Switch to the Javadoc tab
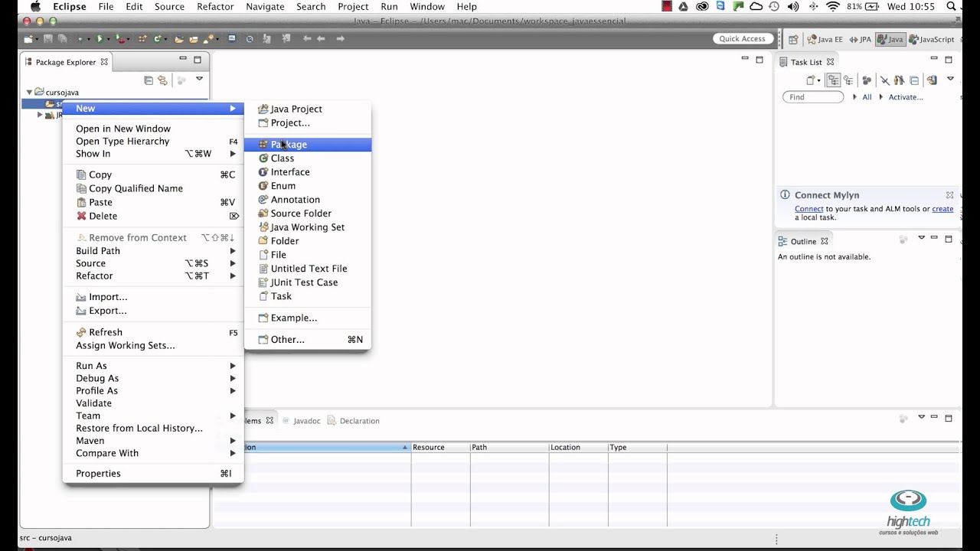This screenshot has width=980, height=551. [301, 421]
